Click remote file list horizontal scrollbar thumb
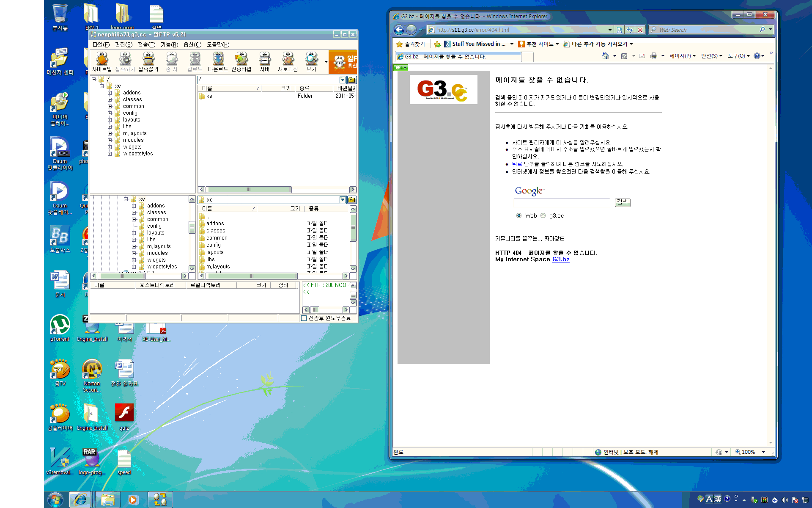The width and height of the screenshot is (812, 508). 249,190
